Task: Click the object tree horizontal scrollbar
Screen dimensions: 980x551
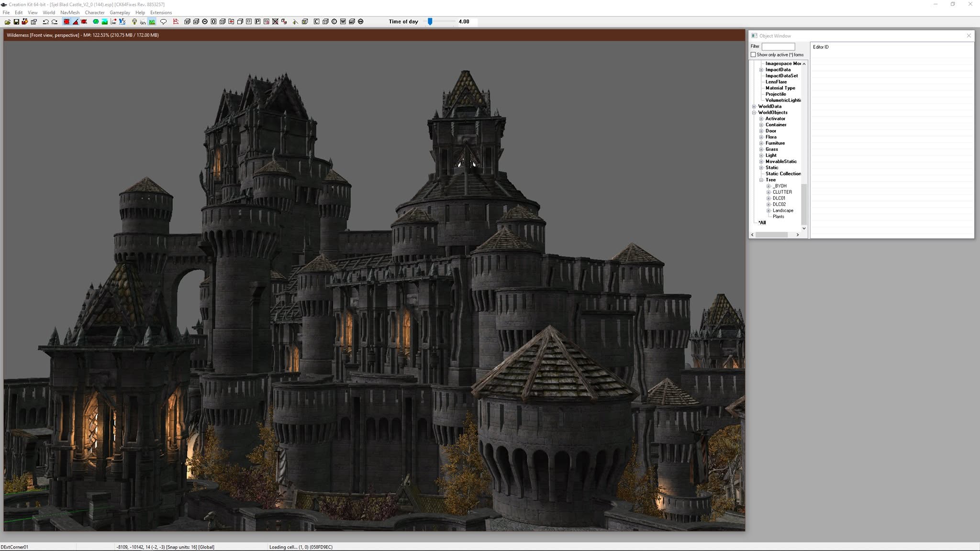Action: (772, 235)
